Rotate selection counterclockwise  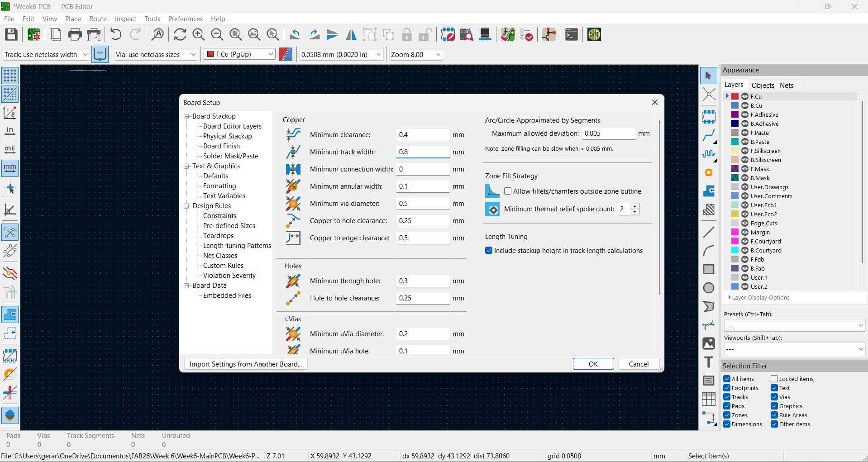tap(295, 35)
